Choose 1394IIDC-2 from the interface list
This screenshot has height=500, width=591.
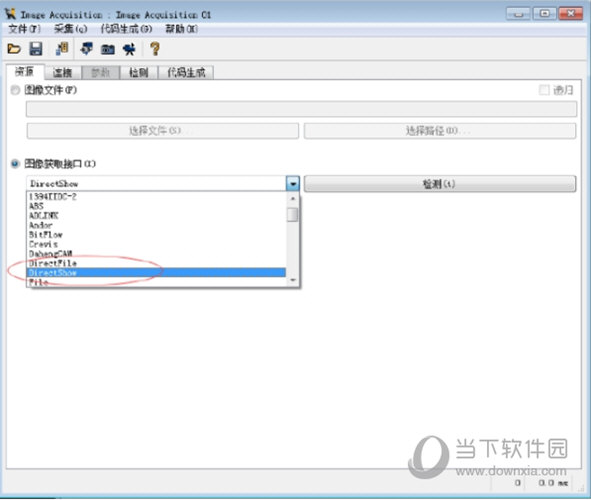(156, 197)
